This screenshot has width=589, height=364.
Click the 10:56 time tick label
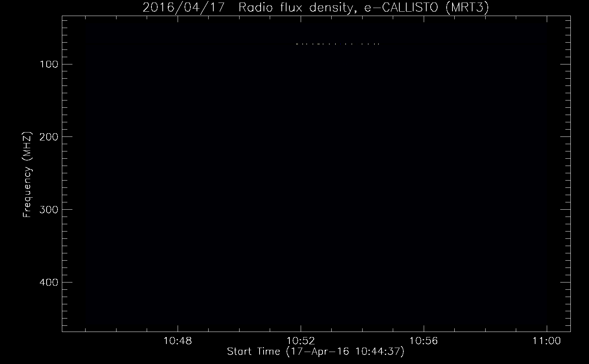point(424,341)
